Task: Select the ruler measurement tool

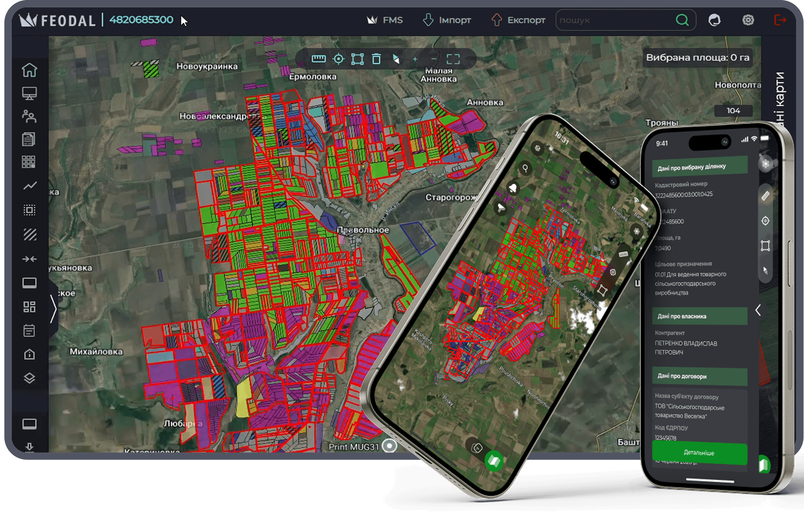Action: click(x=318, y=59)
